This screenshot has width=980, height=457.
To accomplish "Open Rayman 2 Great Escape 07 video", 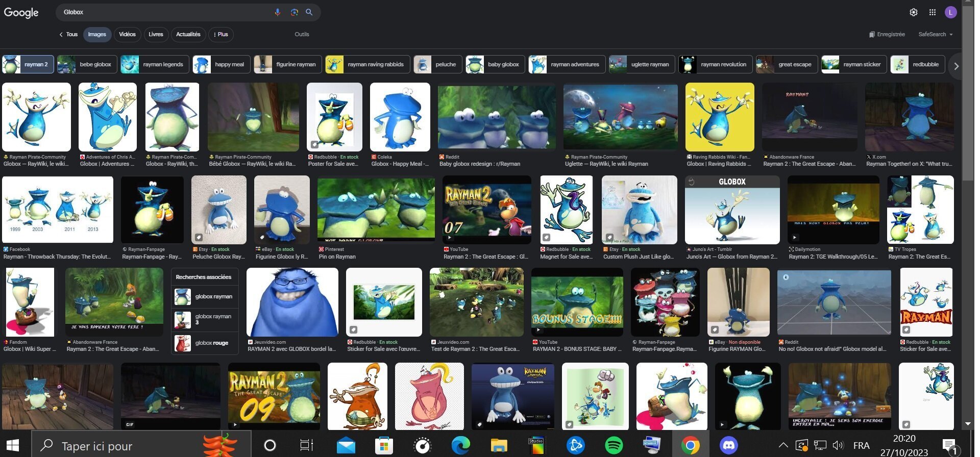I will (x=487, y=210).
